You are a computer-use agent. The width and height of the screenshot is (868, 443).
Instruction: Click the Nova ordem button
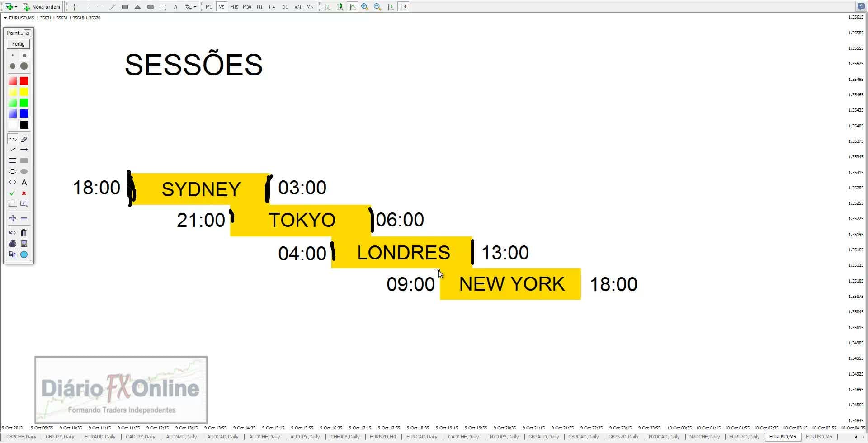(x=42, y=7)
